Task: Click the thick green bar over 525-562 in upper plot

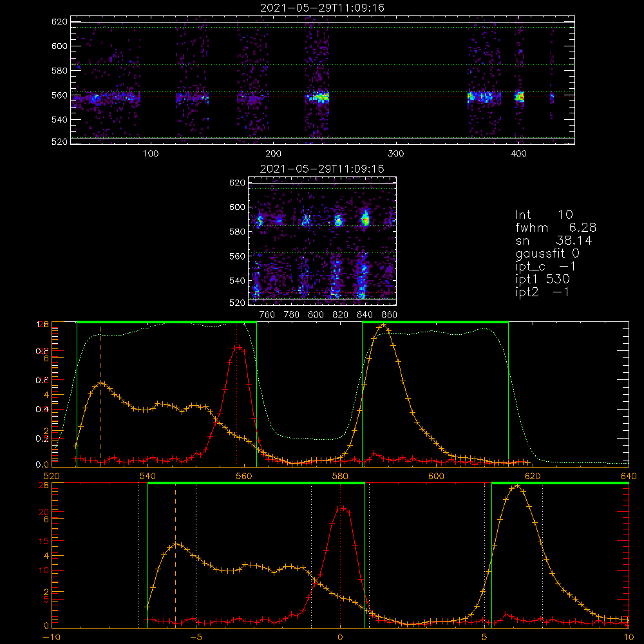Action: (167, 322)
